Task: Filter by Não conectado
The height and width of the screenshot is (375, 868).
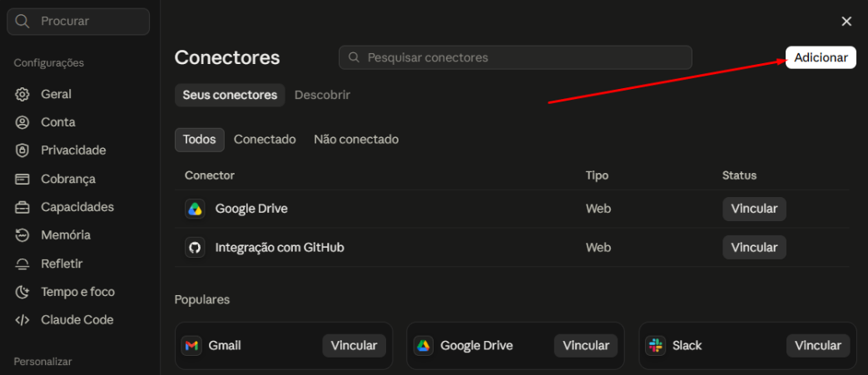Action: 356,140
